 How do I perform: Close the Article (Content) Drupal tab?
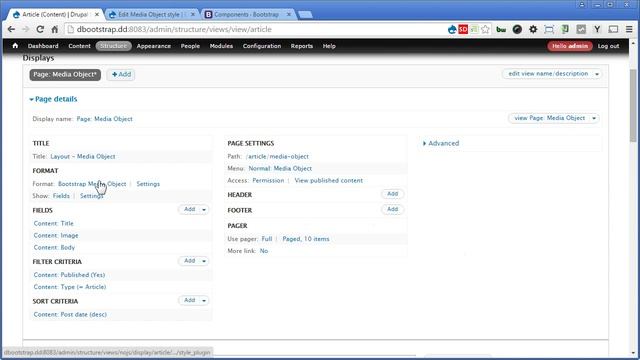coord(97,14)
